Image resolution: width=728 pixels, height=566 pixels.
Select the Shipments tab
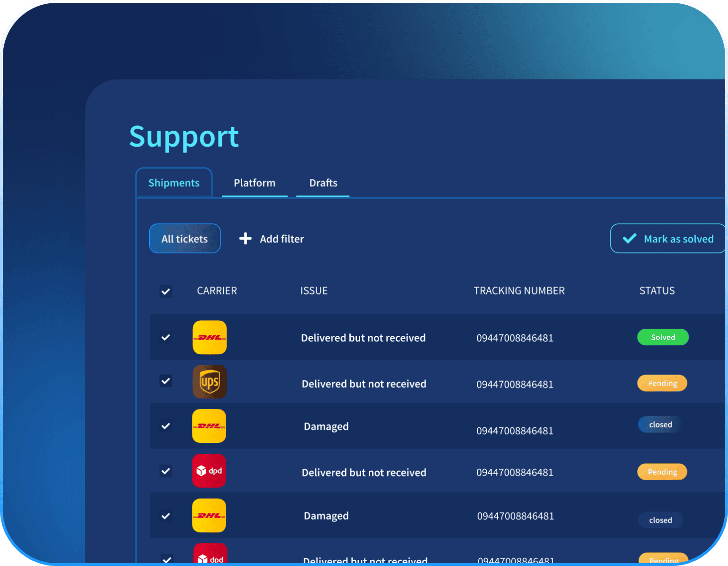173,182
